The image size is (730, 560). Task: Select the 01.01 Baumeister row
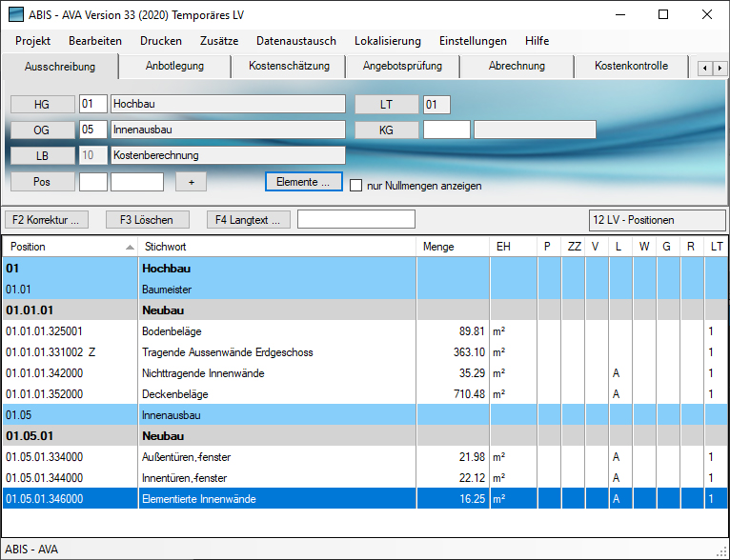click(365, 290)
